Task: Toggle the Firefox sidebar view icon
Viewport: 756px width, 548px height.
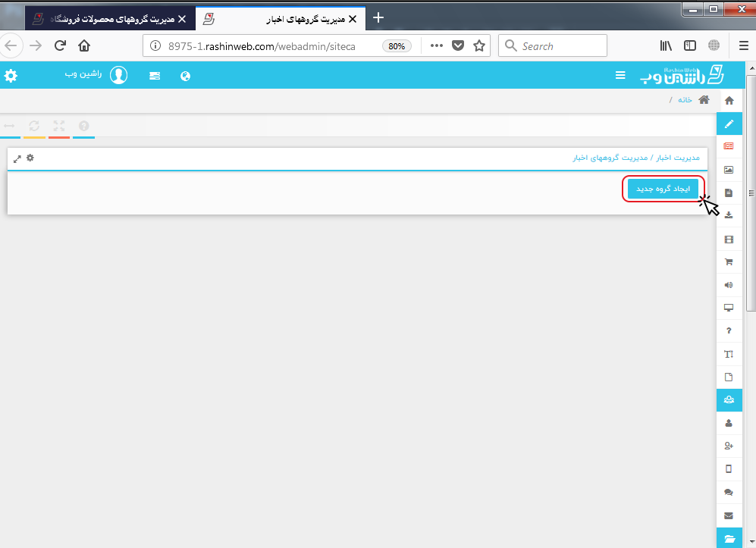Action: 690,45
